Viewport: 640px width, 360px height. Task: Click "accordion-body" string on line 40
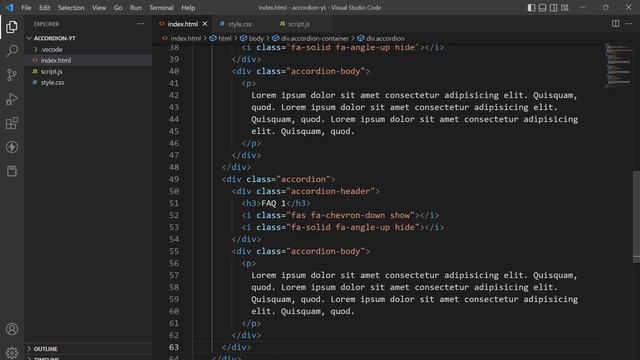coord(326,71)
